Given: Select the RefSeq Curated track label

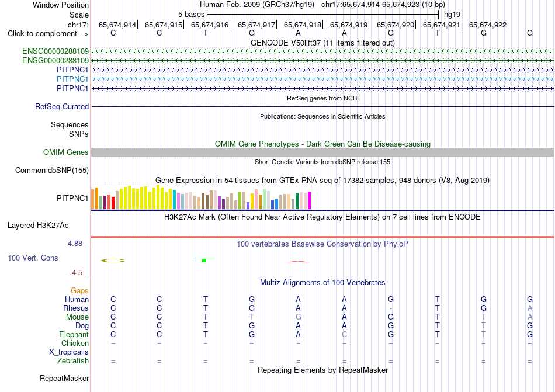Looking at the screenshot, I should [62, 106].
